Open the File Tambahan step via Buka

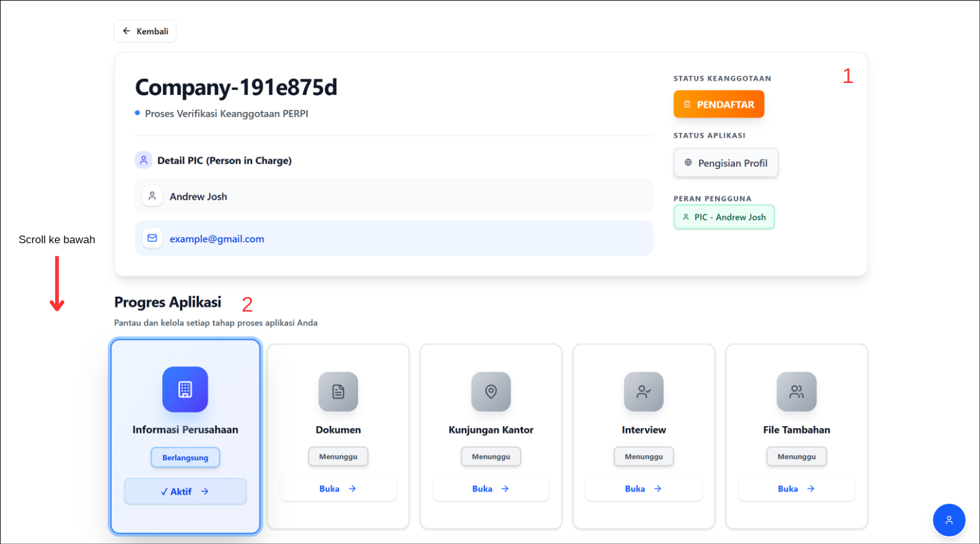[796, 489]
